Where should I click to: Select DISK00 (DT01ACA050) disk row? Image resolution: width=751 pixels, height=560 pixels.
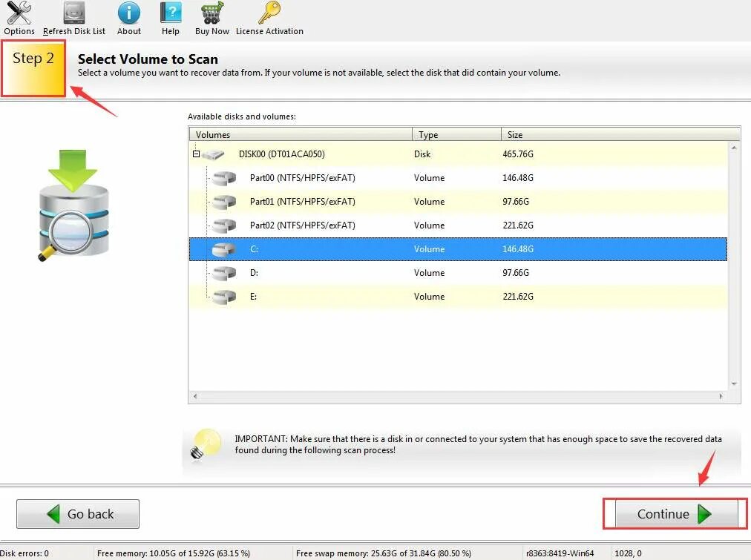click(x=459, y=154)
